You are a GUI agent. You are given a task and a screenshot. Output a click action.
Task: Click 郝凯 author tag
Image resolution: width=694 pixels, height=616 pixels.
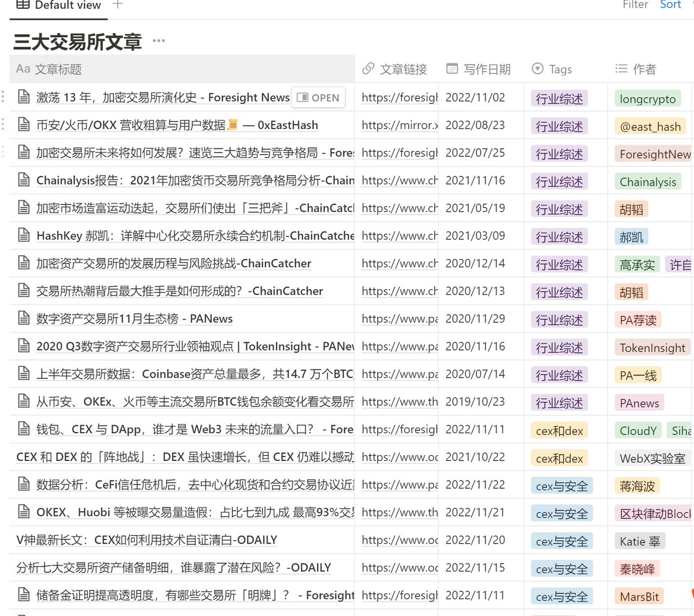pyautogui.click(x=632, y=237)
